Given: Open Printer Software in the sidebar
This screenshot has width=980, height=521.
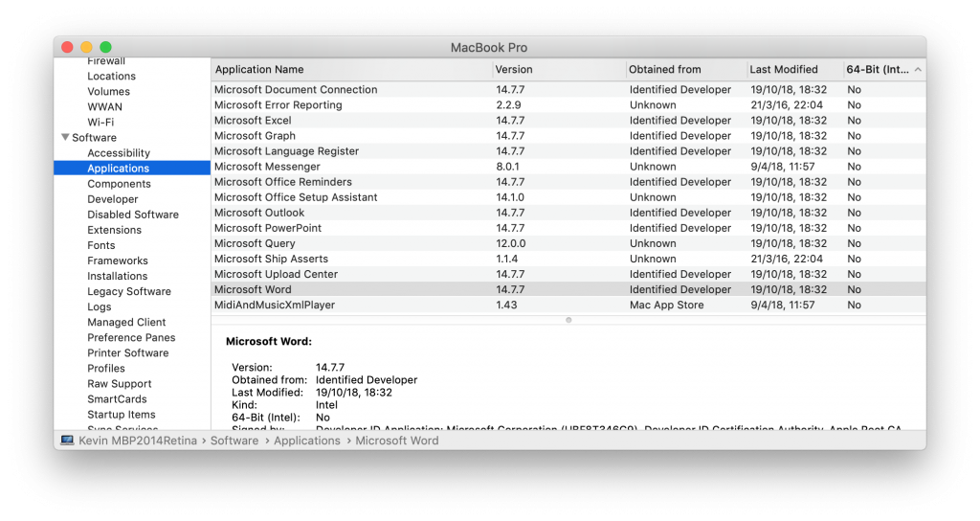Looking at the screenshot, I should point(128,352).
